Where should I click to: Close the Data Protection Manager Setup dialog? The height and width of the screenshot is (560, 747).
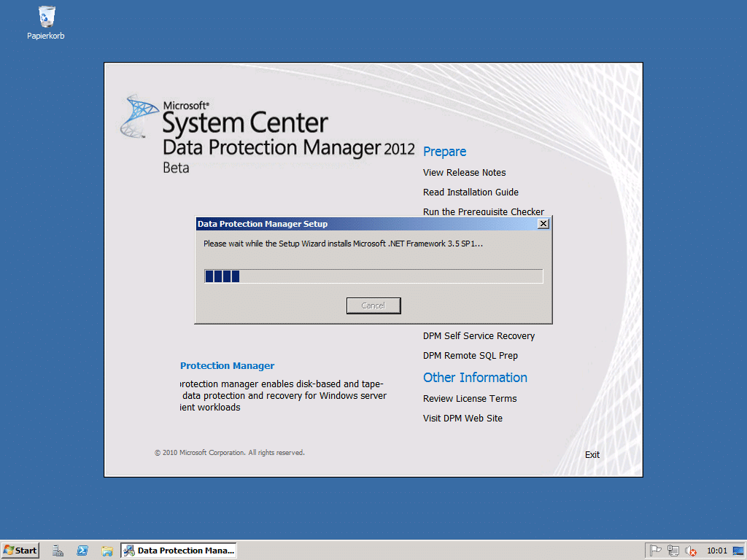pos(543,224)
